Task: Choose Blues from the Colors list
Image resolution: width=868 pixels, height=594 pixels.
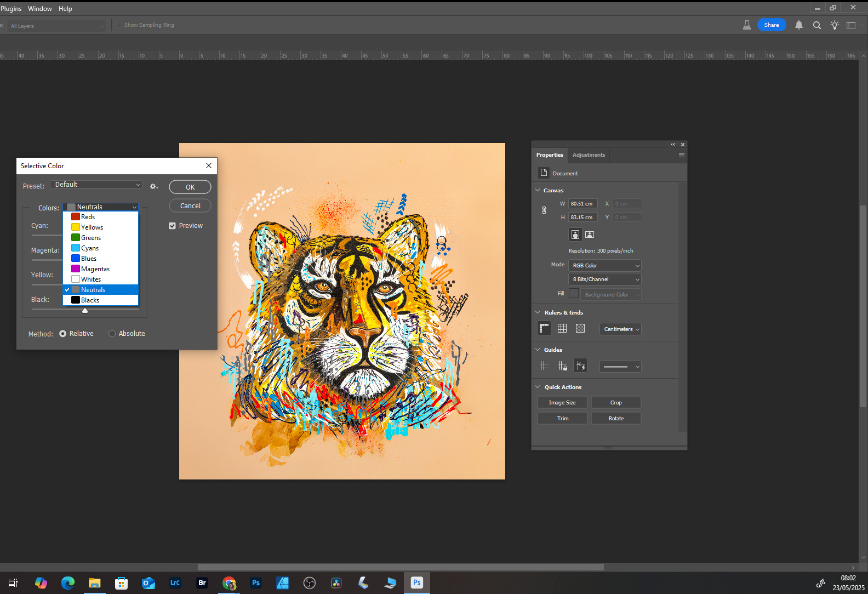Action: (101, 259)
